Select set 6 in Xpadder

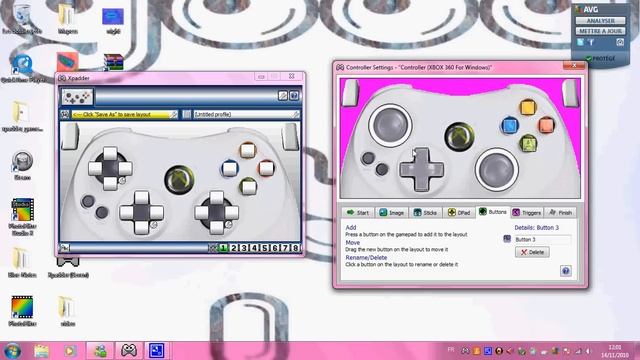(275, 248)
